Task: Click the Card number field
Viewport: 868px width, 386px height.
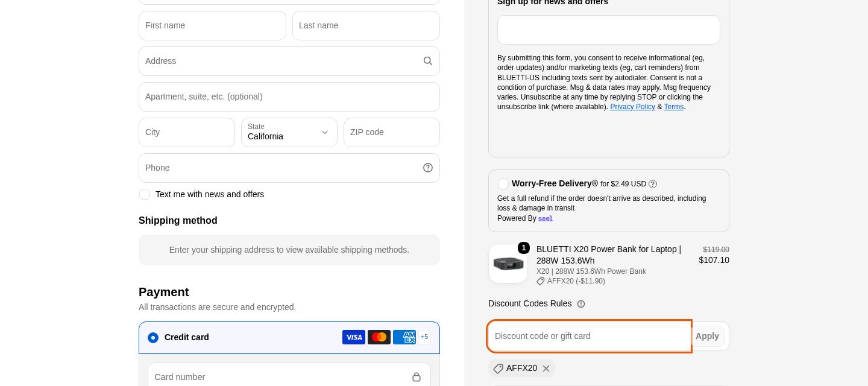Action: click(289, 377)
